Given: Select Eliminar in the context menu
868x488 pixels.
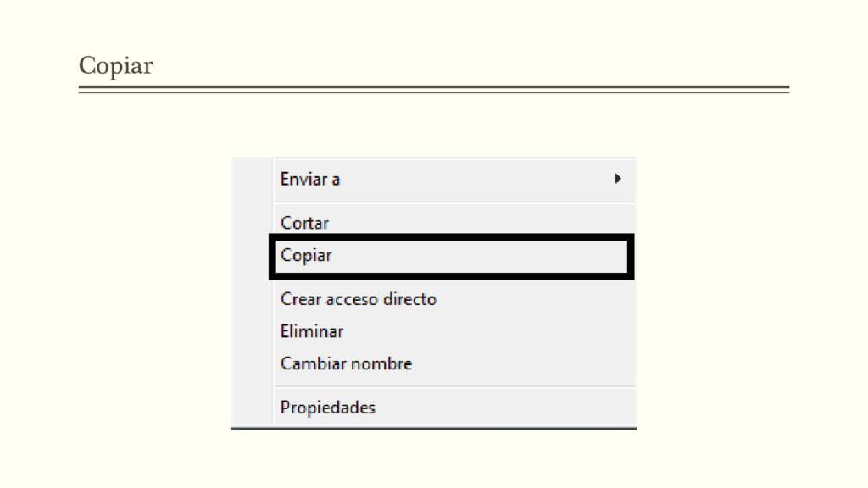Looking at the screenshot, I should coord(312,331).
